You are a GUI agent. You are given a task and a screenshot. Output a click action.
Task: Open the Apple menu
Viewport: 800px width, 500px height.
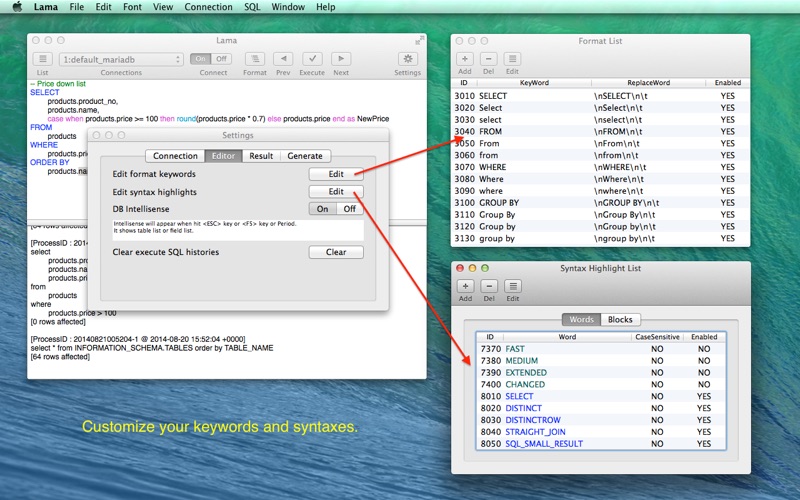pos(17,7)
